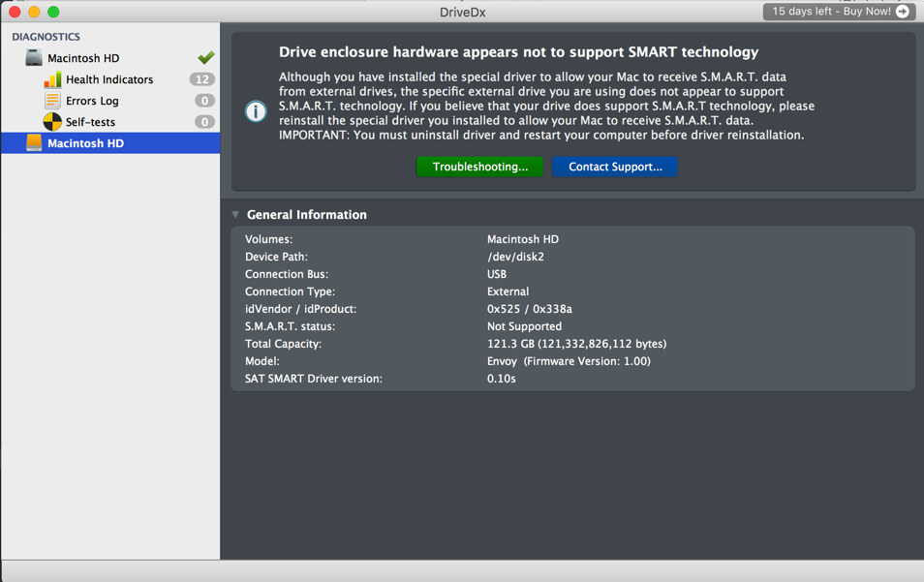This screenshot has height=582, width=924.
Task: Zoom the window with green button
Action: 53,12
